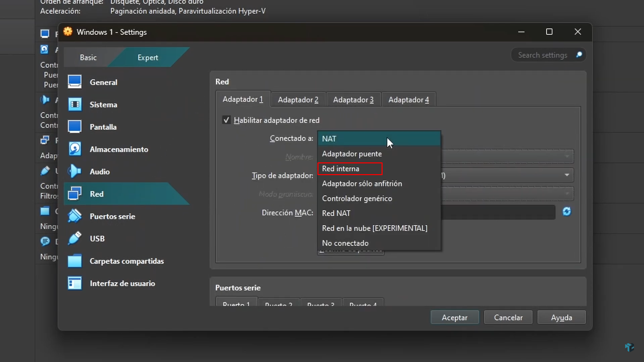The height and width of the screenshot is (362, 644).
Task: Open the Adaptador 4 tab
Action: 408,99
